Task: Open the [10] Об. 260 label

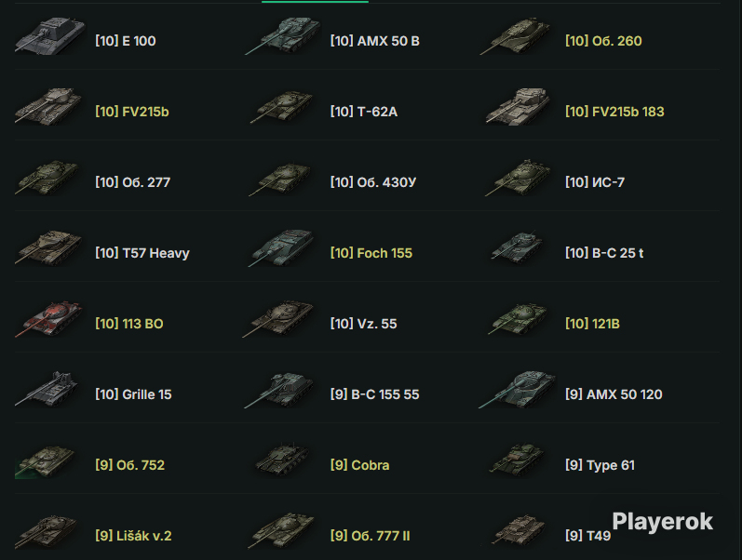Action: pos(603,41)
